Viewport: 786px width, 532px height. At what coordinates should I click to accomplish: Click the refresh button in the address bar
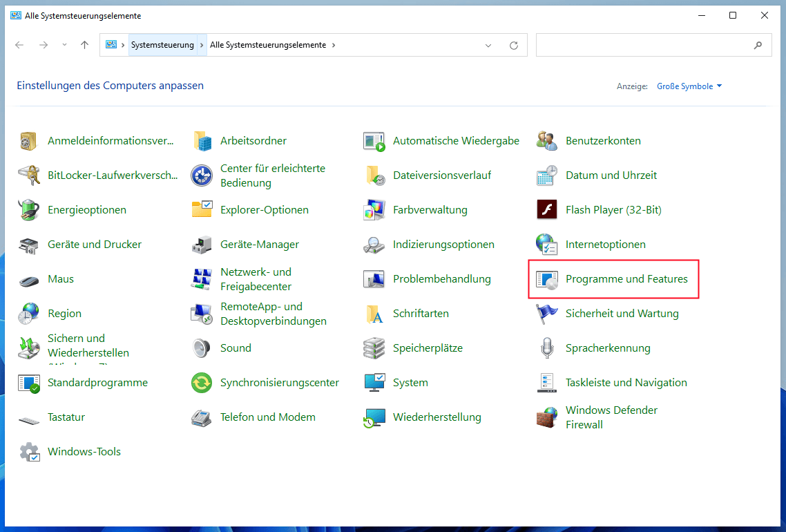514,45
